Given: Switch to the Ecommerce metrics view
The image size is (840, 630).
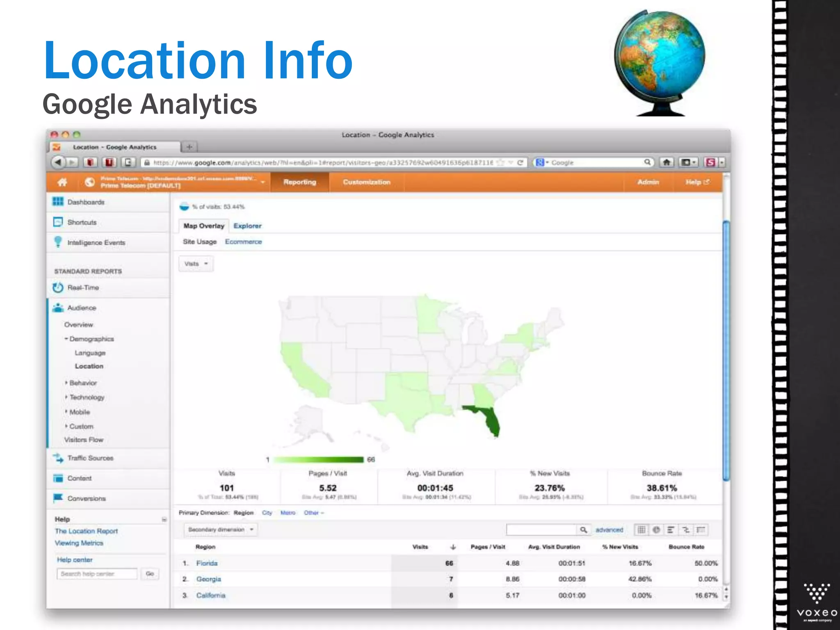Looking at the screenshot, I should tap(243, 242).
